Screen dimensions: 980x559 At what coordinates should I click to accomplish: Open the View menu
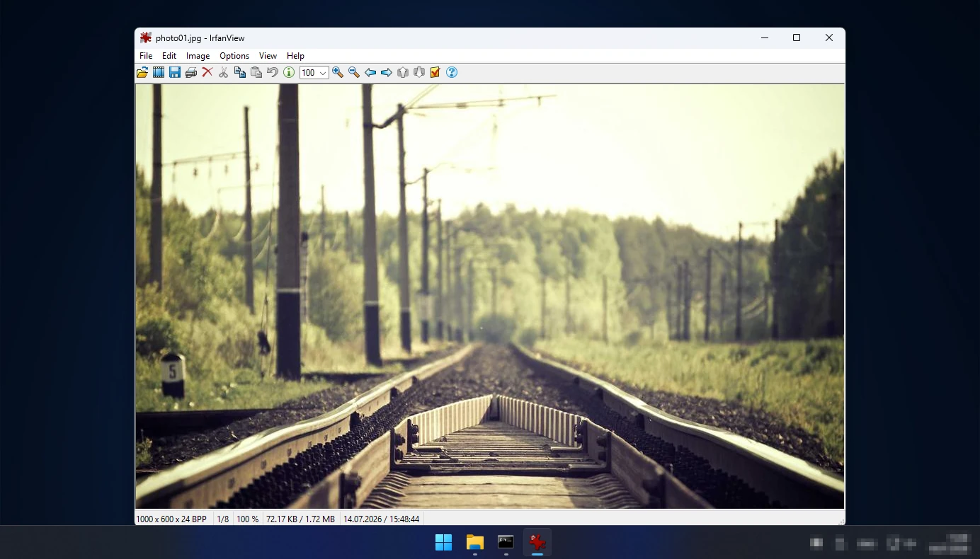268,56
